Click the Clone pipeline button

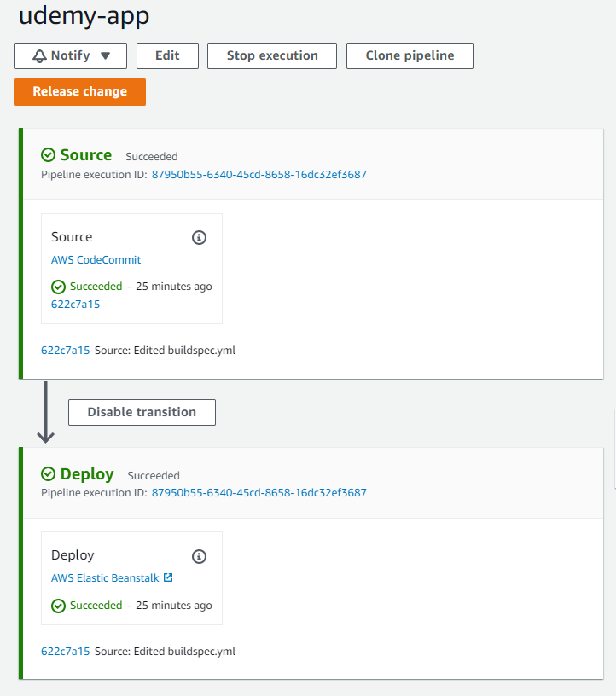click(x=410, y=56)
